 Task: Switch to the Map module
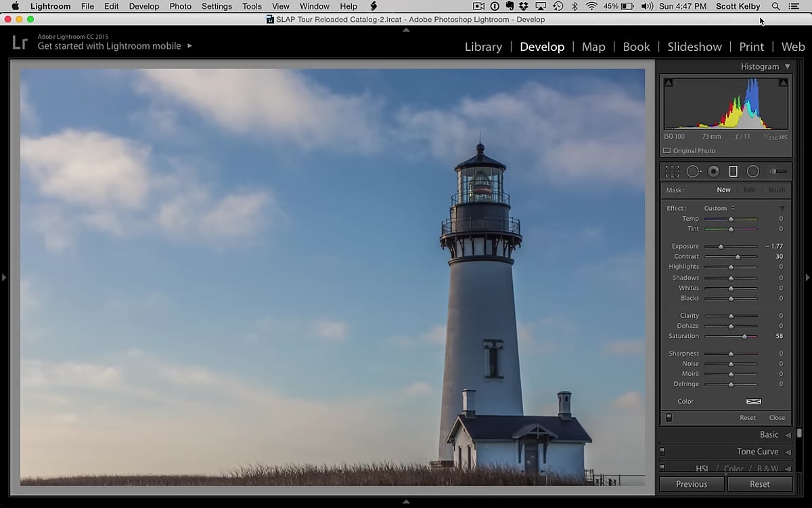point(593,47)
